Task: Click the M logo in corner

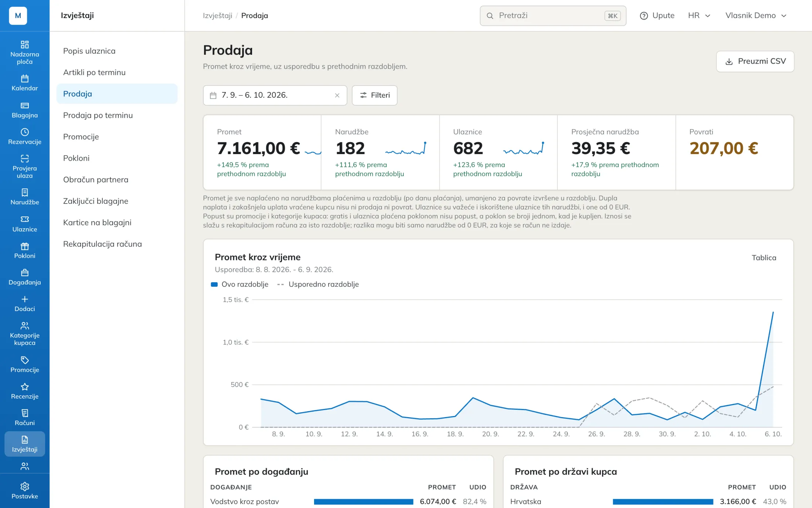Action: [x=18, y=16]
